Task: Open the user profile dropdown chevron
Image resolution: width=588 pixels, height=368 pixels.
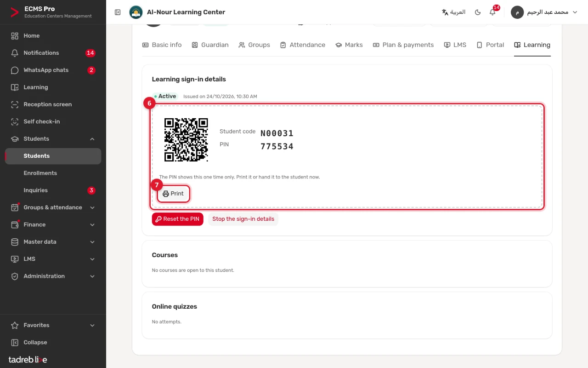Action: click(x=575, y=12)
